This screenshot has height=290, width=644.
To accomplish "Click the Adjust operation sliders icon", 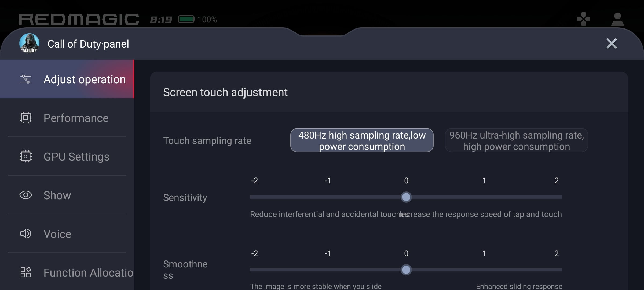I will coord(26,79).
